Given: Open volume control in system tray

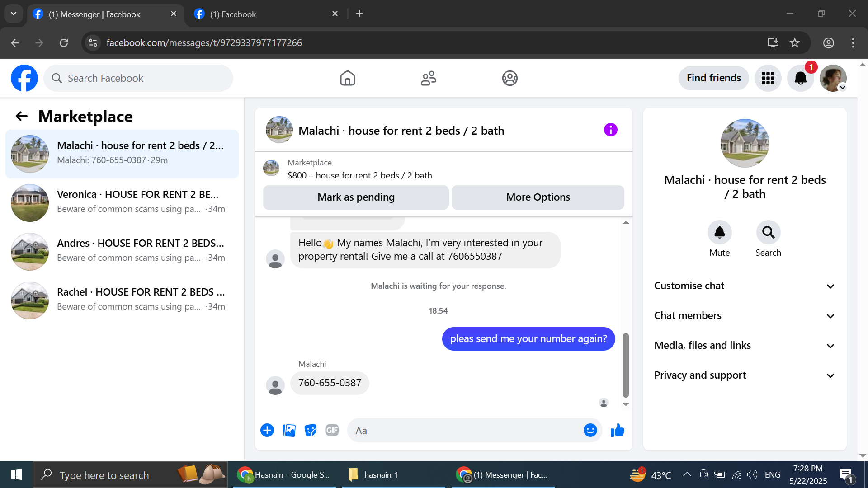Looking at the screenshot, I should pyautogui.click(x=752, y=474).
